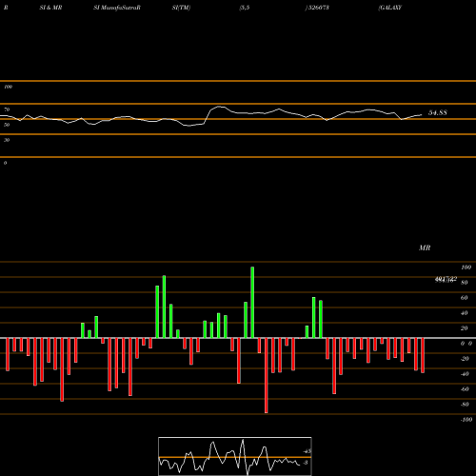Click the '(GALAXY' name in header

click(390, 8)
